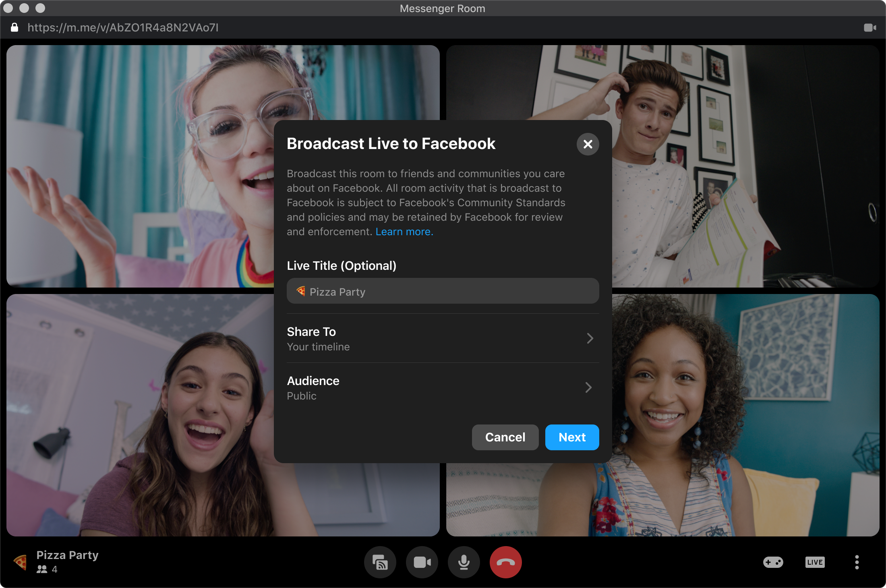This screenshot has width=886, height=588.
Task: Open the Learn more link
Action: tap(404, 232)
